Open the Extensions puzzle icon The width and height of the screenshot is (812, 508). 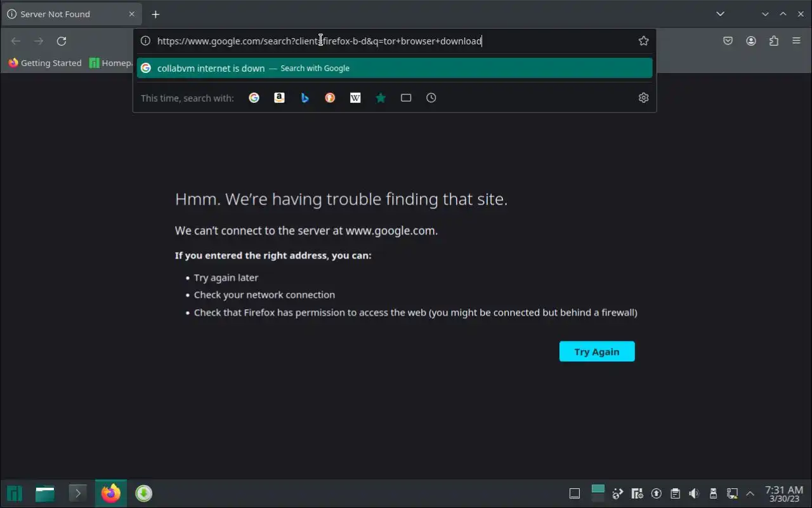(x=774, y=41)
